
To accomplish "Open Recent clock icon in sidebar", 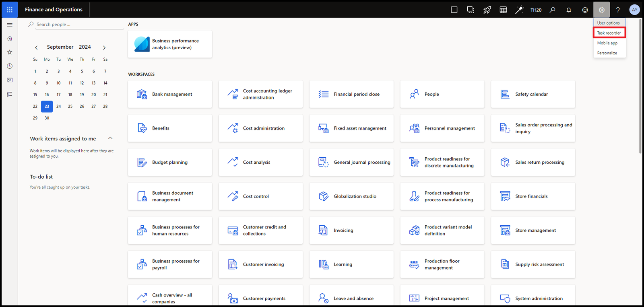I will coord(10,66).
